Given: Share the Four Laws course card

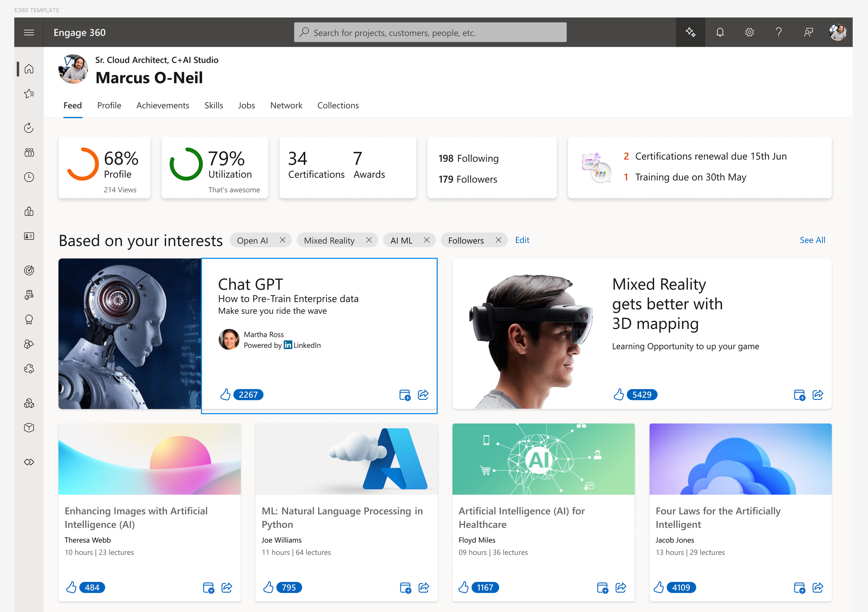Looking at the screenshot, I should (818, 588).
